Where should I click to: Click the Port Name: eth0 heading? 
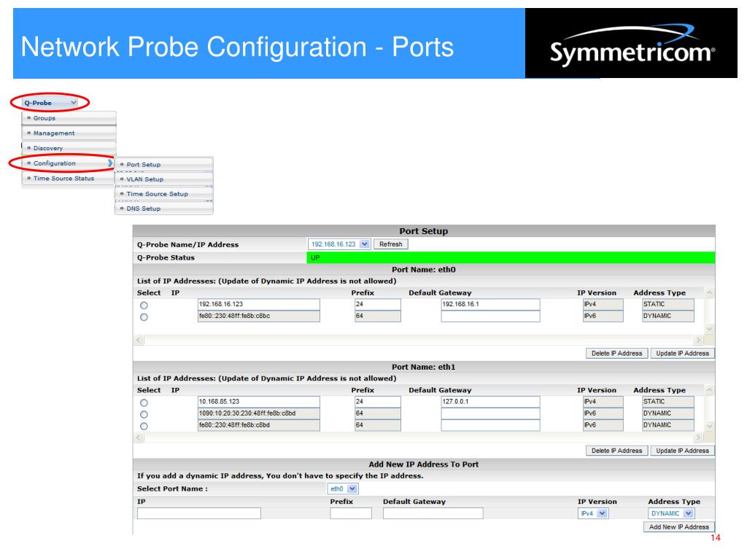(x=424, y=270)
